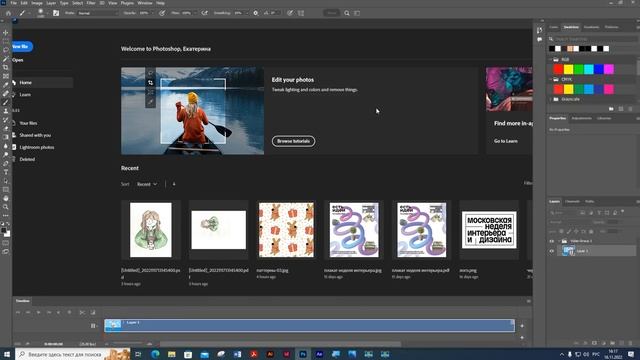This screenshot has height=360, width=640.
Task: Click the Eraser tool in the toolbox
Action: [6, 129]
